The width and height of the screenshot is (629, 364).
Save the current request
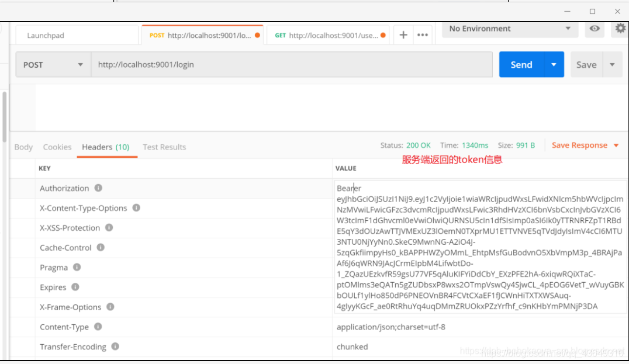click(586, 64)
